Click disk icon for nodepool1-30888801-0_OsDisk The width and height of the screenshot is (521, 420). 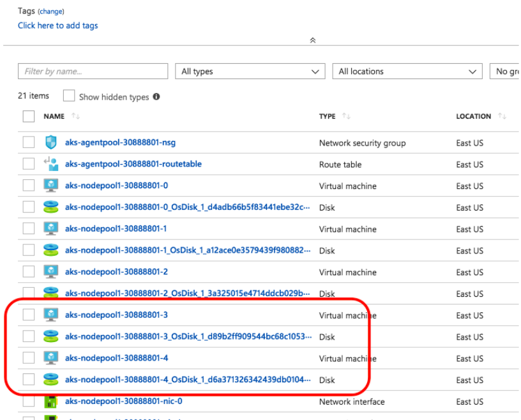point(51,207)
